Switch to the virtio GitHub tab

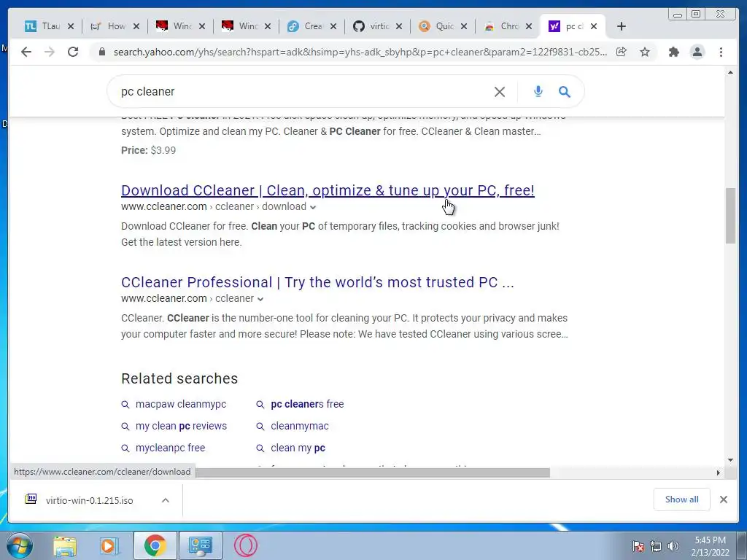click(373, 26)
